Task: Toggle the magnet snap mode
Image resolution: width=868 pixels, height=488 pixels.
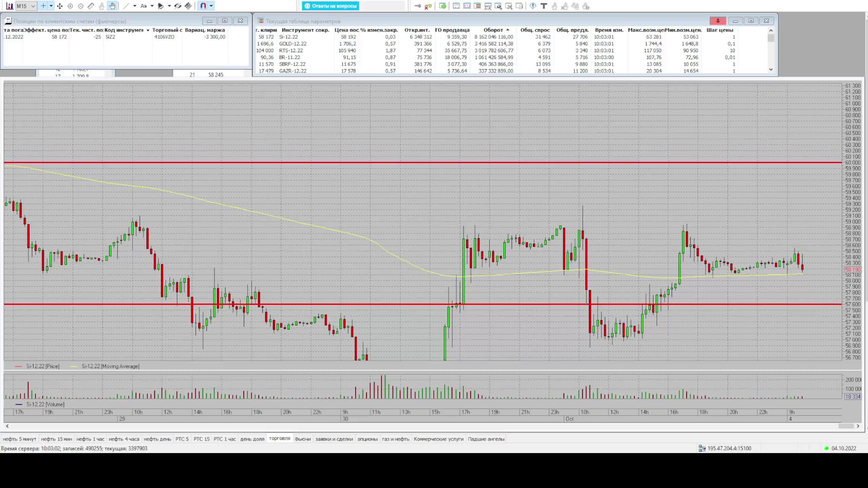Action: click(x=203, y=6)
